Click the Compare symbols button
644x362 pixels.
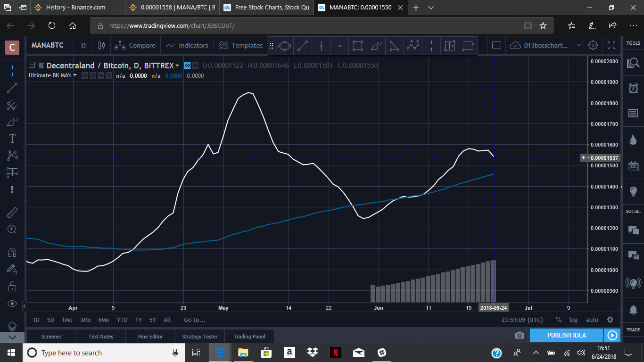[135, 45]
